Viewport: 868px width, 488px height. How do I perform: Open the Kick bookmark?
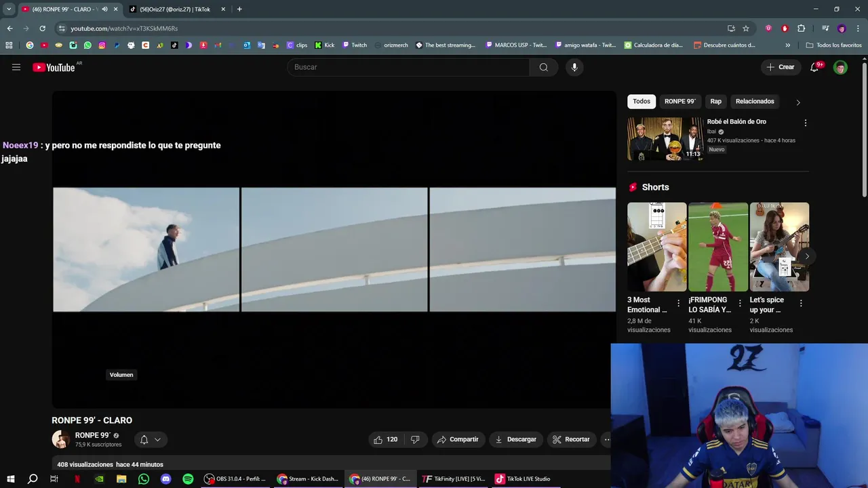point(325,45)
